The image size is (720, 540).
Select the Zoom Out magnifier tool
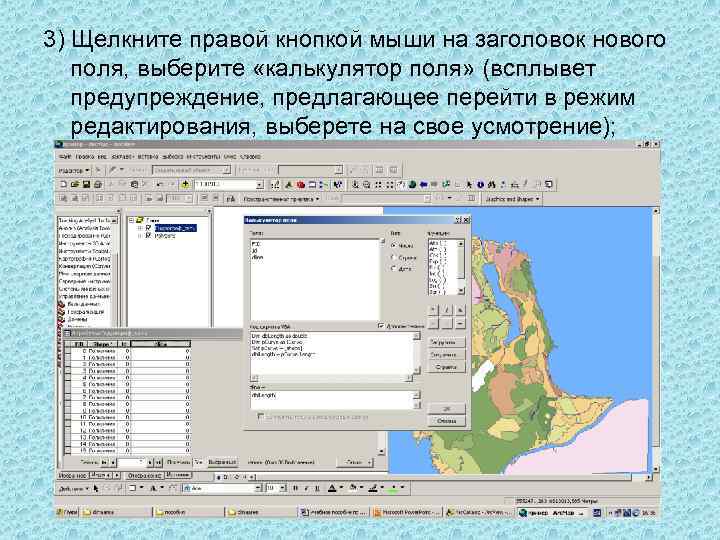coord(367,185)
